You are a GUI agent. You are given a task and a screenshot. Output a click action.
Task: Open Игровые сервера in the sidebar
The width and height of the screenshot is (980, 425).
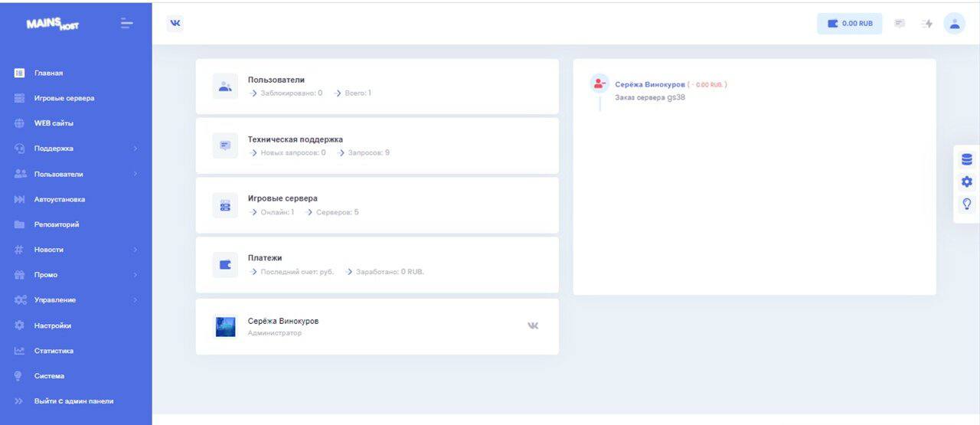64,98
